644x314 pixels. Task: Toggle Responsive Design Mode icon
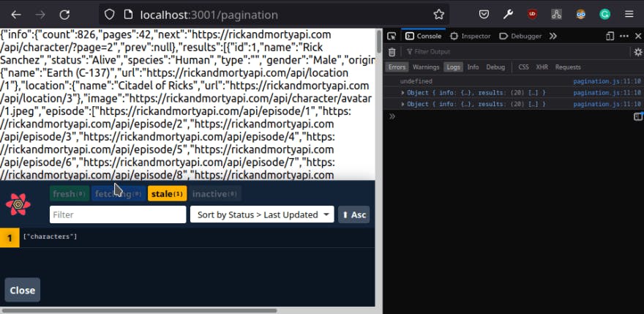click(x=610, y=36)
